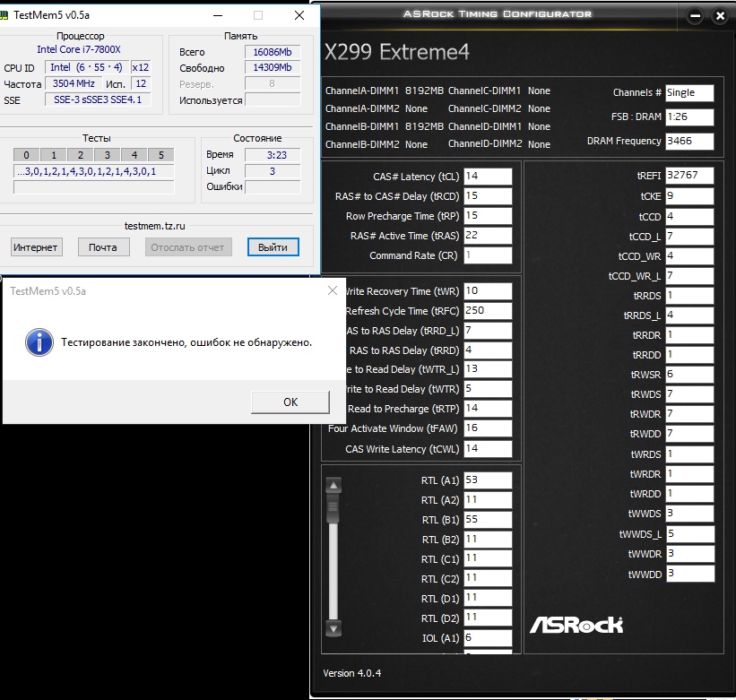Click the tREFI field showing 32767

[689, 176]
